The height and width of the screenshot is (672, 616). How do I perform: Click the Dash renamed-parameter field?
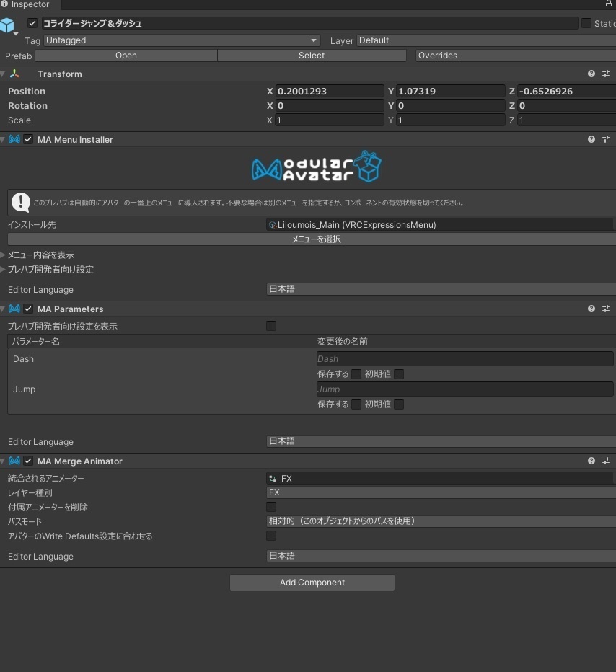click(x=465, y=359)
